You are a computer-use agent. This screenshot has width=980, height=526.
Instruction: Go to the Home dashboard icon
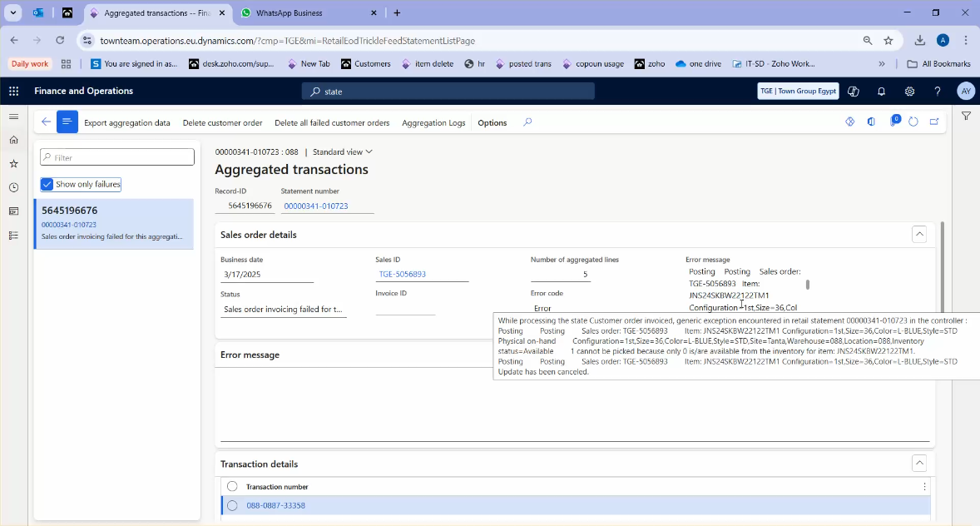coord(13,141)
